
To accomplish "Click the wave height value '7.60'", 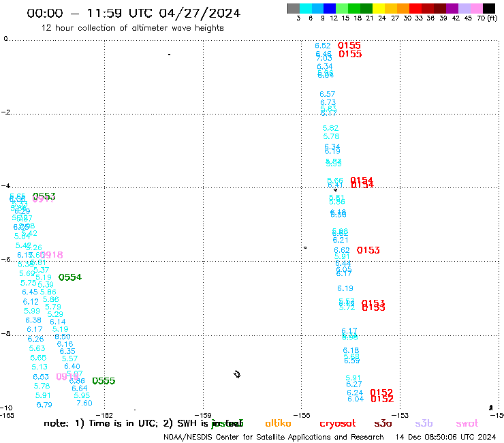I will (84, 403).
